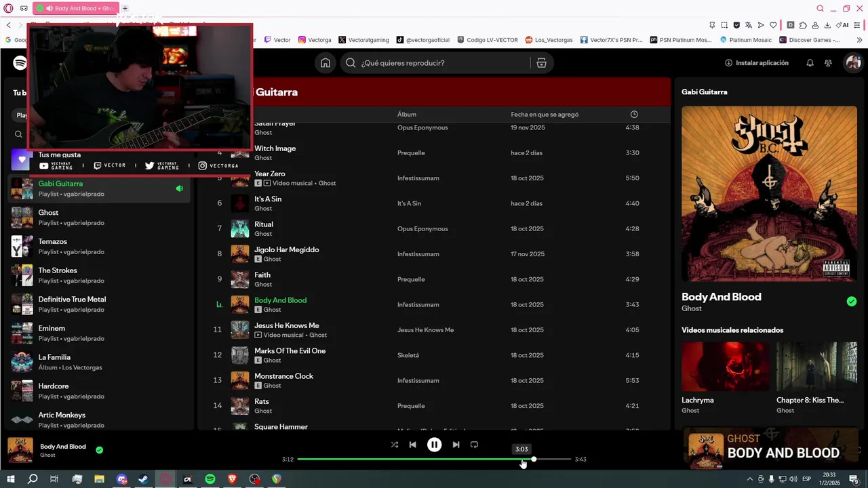Open the browser downloads icon
The width and height of the screenshot is (868, 488).
point(827,25)
